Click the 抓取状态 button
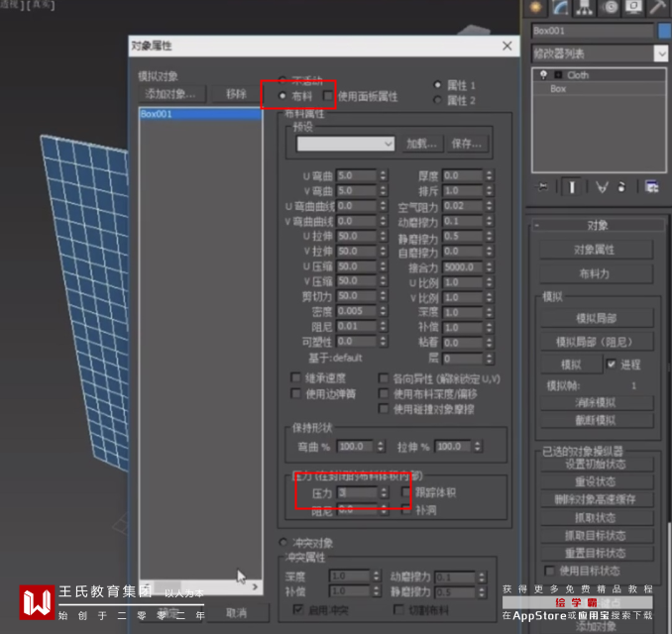Viewport: 672px width, 634px height. pos(596,517)
